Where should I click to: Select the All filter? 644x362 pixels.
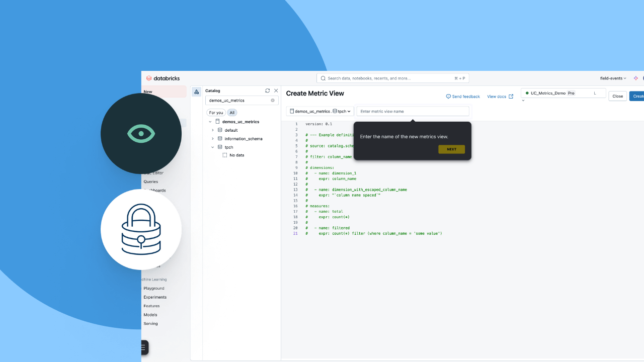[232, 113]
